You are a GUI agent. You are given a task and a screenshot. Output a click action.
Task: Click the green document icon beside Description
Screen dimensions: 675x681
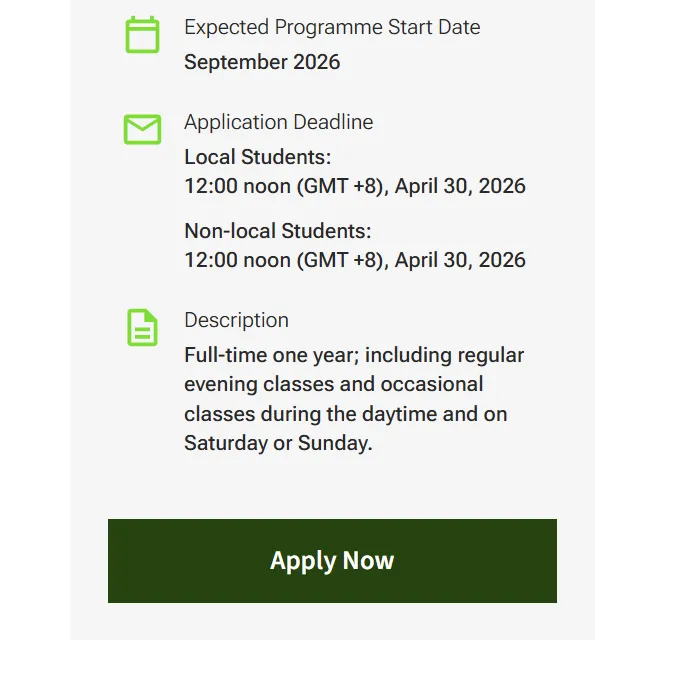coord(143,327)
